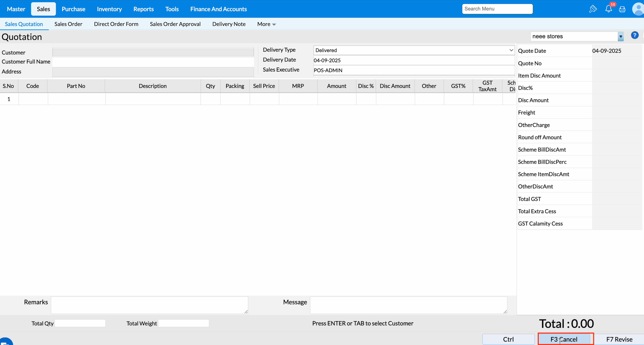644x345 pixels.
Task: Open the user profile avatar
Action: click(638, 9)
